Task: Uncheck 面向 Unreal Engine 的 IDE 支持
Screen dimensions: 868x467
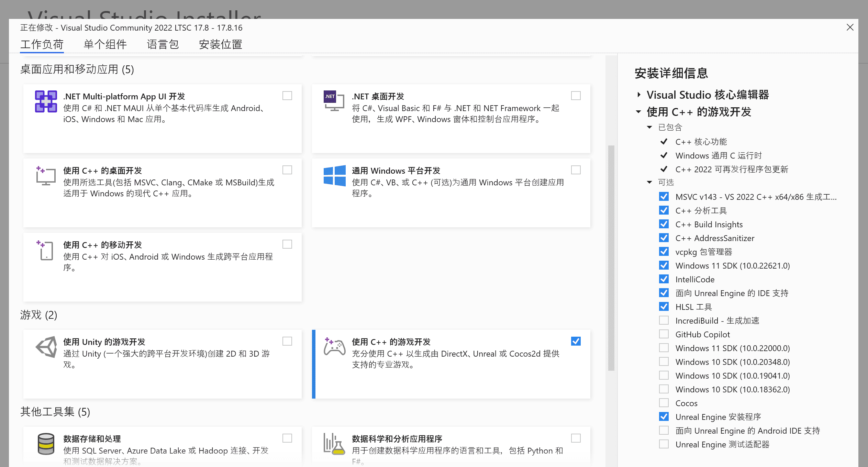Action: coord(664,293)
